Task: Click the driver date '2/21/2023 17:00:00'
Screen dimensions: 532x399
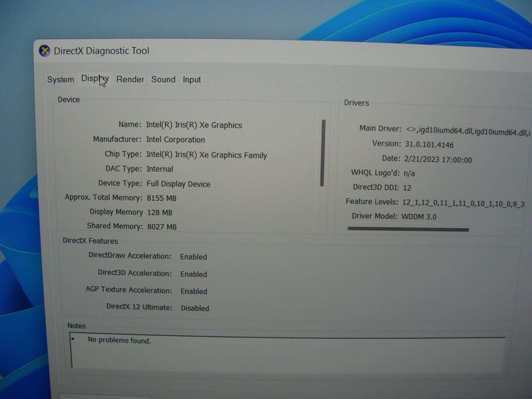Action: [x=438, y=160]
